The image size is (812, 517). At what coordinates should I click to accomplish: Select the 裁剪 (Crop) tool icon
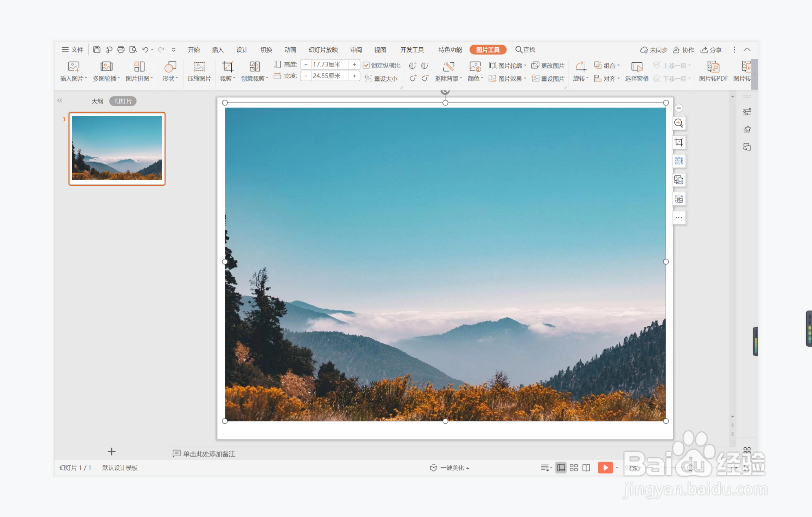[227, 67]
